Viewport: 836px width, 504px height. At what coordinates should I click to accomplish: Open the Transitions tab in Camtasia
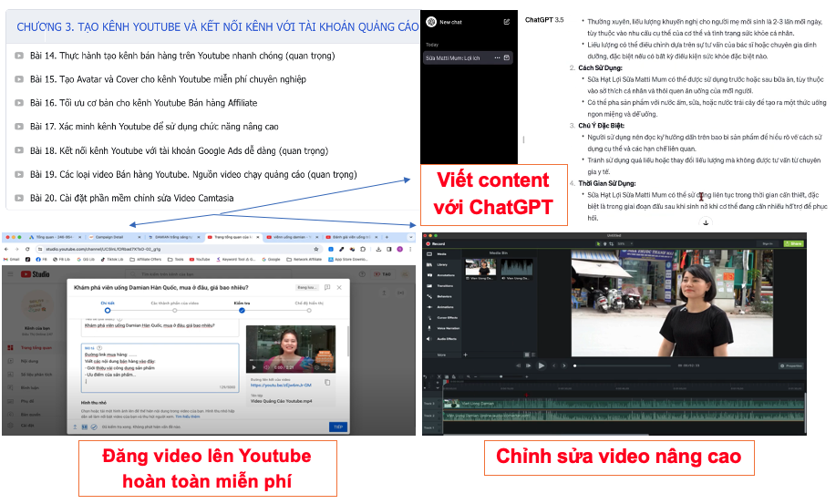pyautogui.click(x=439, y=286)
